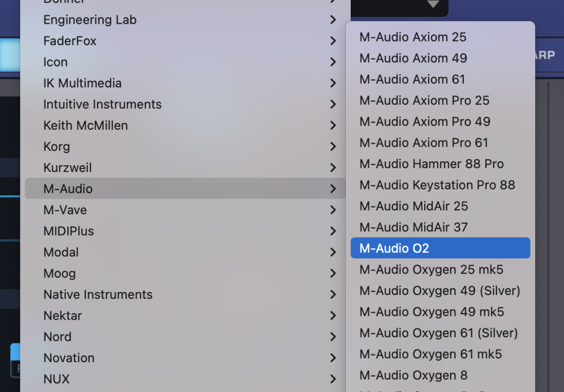Choose M-Audio Oxygen 49 (Silver)
Viewport: 564px width, 392px height.
point(439,291)
